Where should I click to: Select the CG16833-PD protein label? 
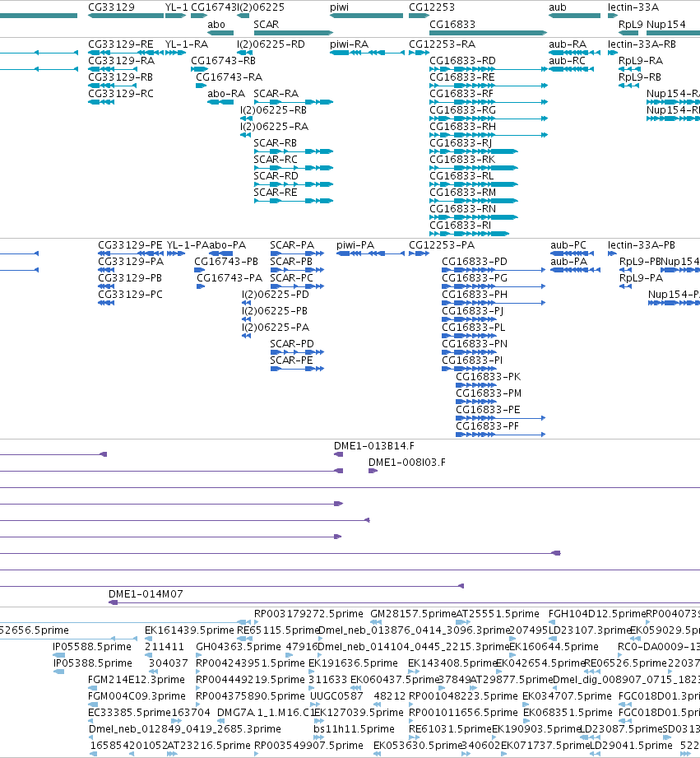[x=475, y=262]
